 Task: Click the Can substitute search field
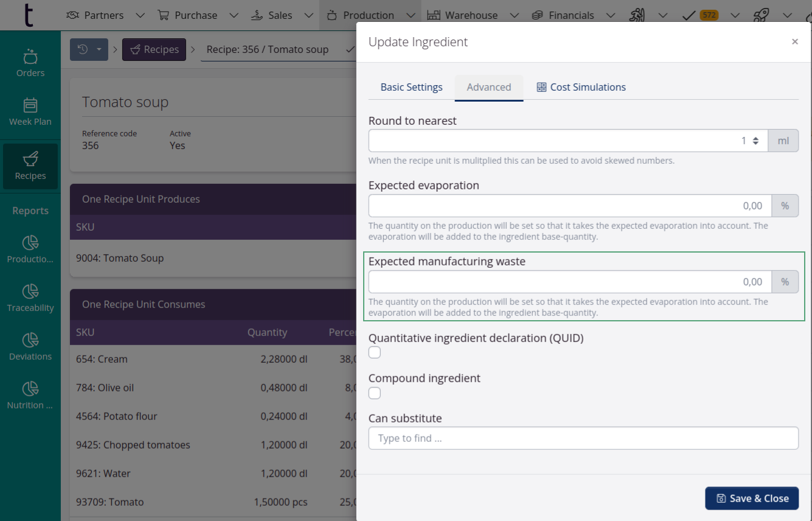click(583, 438)
